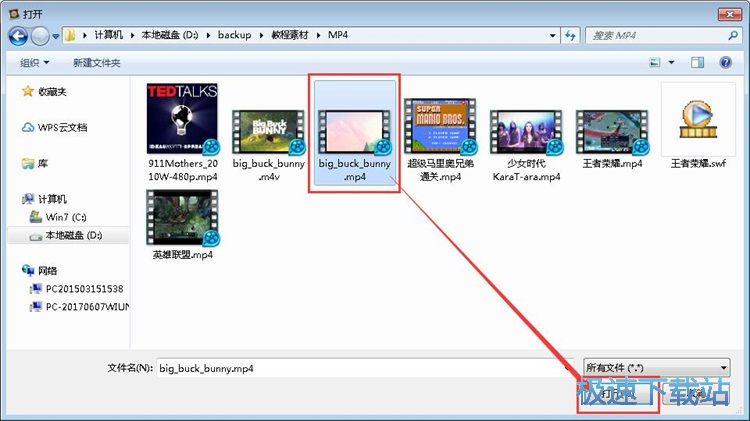The height and width of the screenshot is (421, 750).
Task: Click the folder icon in address bar
Action: 70,35
